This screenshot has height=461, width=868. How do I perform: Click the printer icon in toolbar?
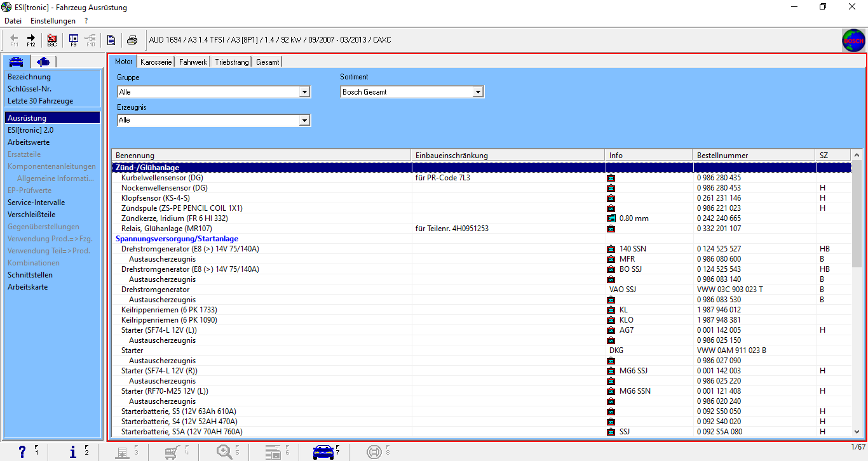(x=132, y=40)
